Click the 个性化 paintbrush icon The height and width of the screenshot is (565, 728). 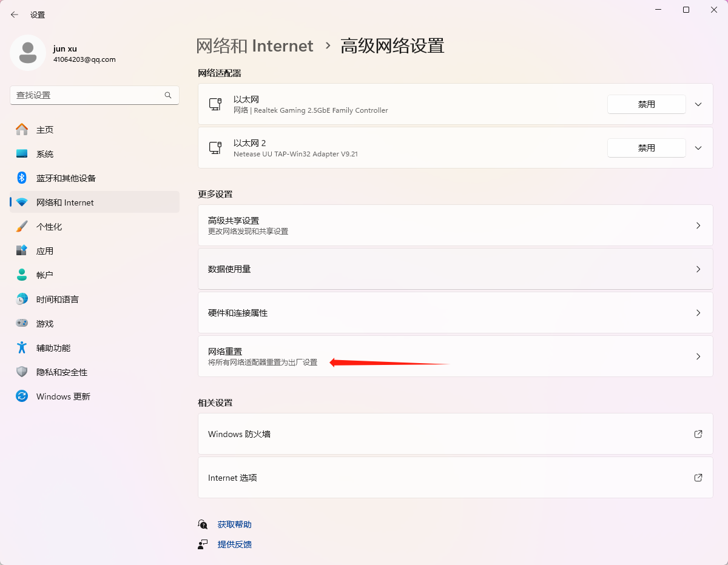(22, 227)
